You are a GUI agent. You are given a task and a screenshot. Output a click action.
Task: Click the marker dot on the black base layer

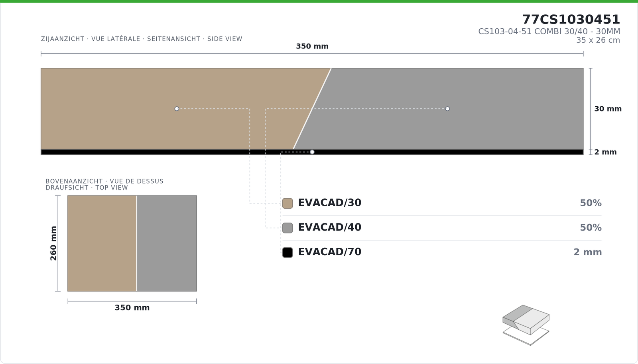click(x=312, y=152)
